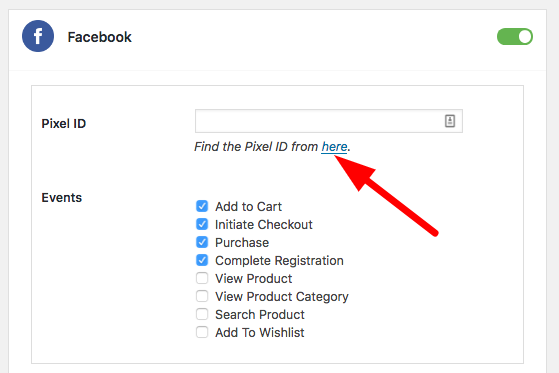The height and width of the screenshot is (373, 559).
Task: Check the Add To Wishlist checkbox
Action: click(202, 332)
